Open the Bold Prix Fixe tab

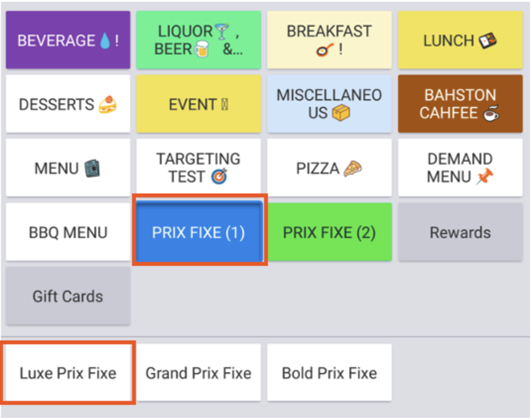coord(329,373)
